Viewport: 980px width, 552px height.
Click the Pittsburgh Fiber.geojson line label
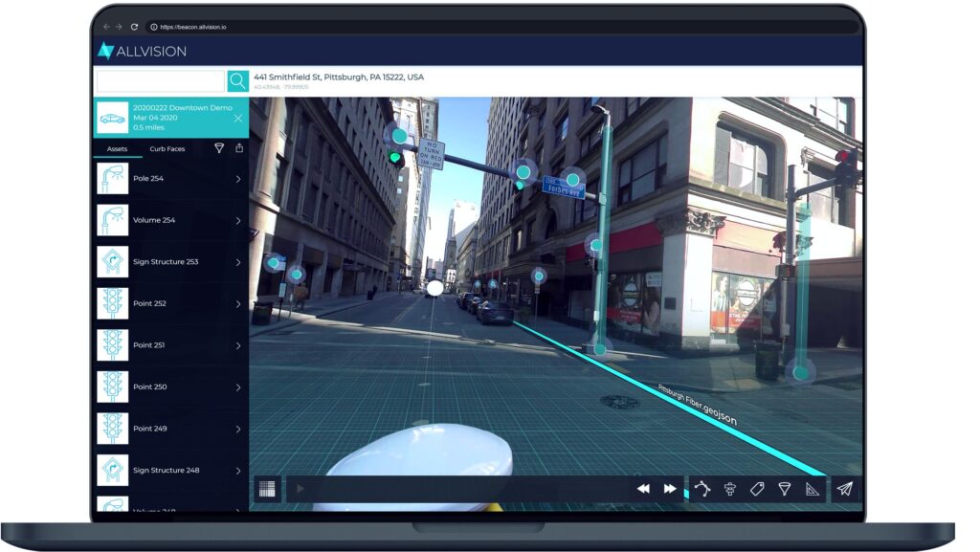[697, 405]
